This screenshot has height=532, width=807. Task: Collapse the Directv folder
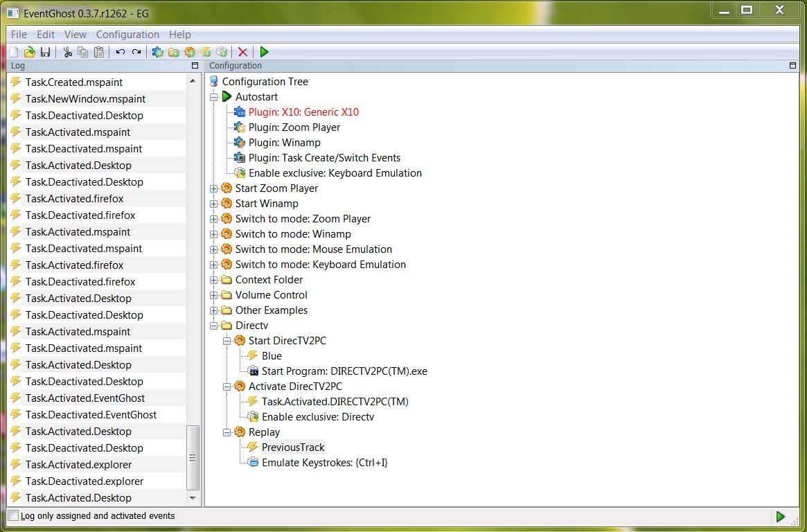pos(213,326)
